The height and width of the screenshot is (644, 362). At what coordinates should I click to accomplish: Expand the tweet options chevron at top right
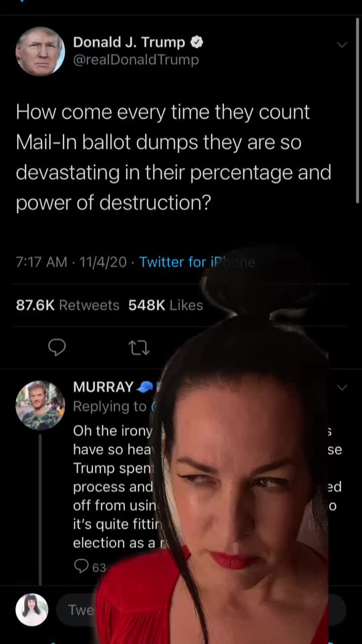(x=342, y=45)
